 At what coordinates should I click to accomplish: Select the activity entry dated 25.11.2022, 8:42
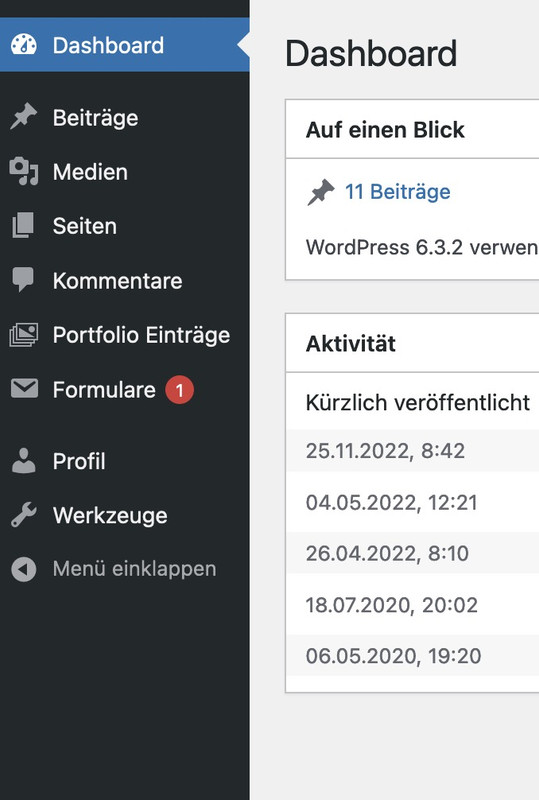click(x=412, y=451)
